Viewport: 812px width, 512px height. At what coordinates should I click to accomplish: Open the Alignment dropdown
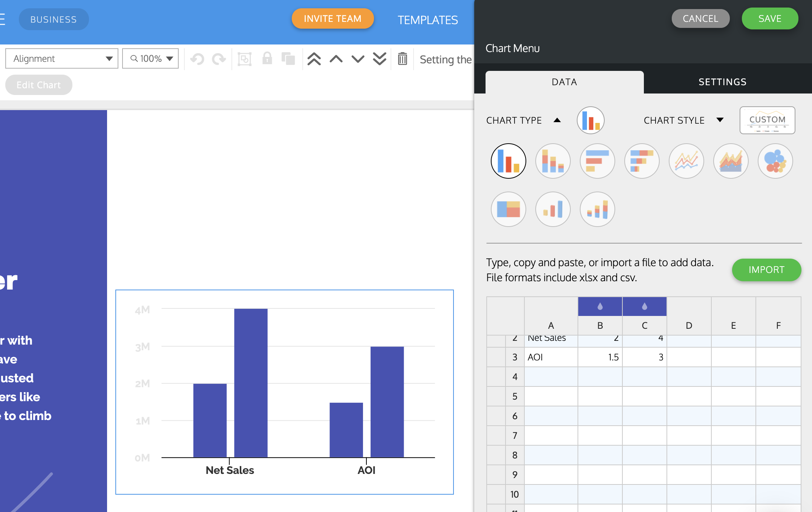click(61, 58)
